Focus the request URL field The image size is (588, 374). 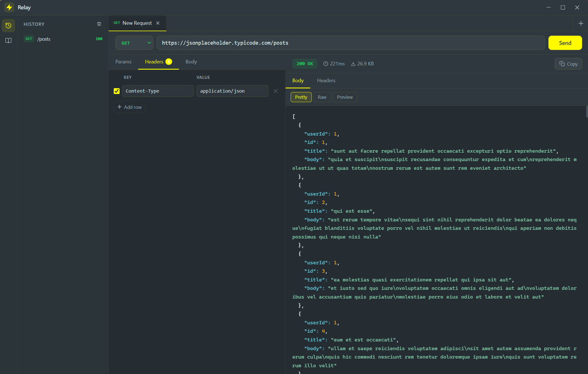tap(351, 43)
